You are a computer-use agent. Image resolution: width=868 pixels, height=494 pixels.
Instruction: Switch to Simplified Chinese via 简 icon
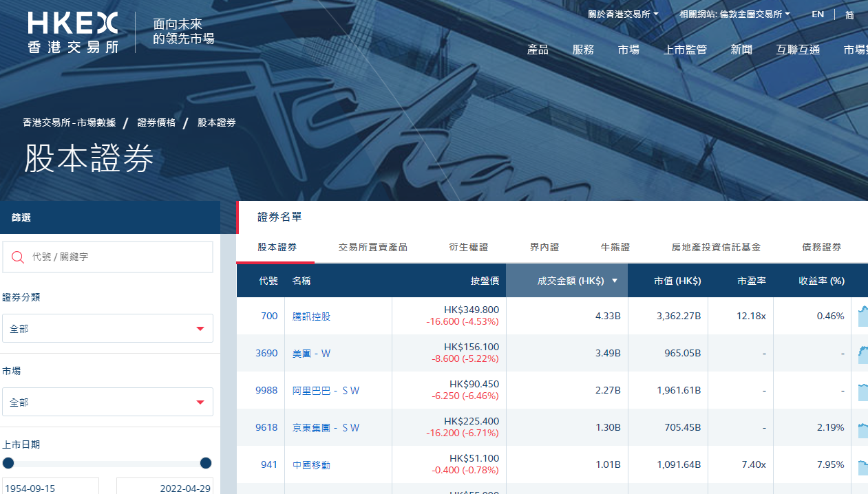(x=849, y=15)
